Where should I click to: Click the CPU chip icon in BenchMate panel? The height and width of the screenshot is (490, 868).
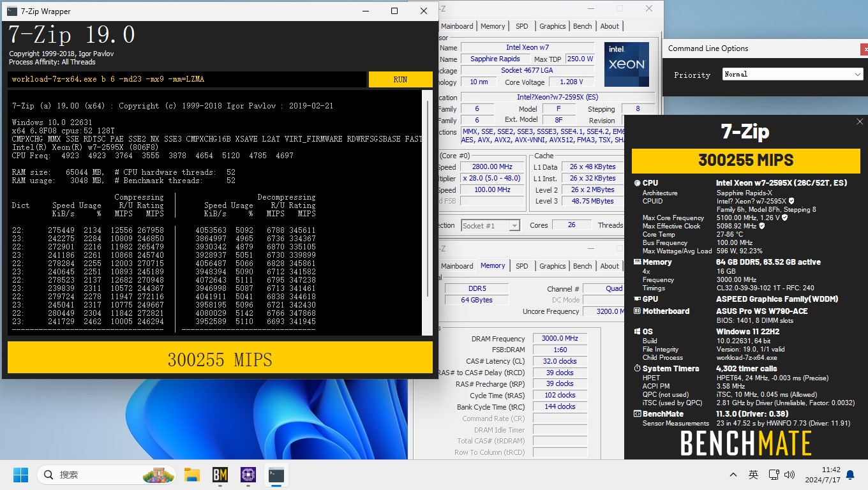(637, 183)
